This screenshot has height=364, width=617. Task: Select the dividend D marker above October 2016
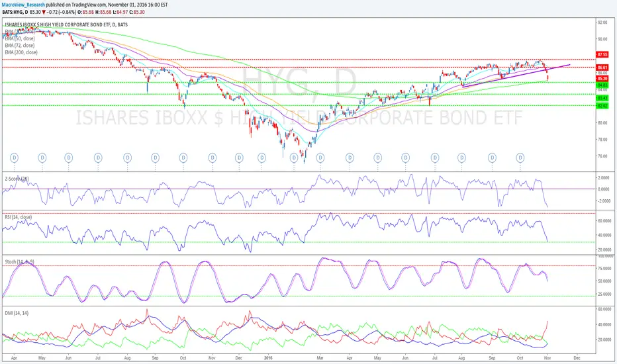520,158
